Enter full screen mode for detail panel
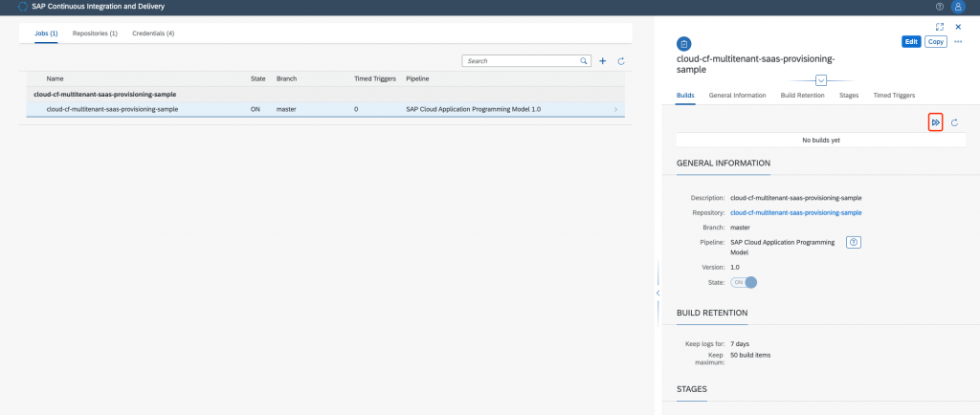 [x=940, y=27]
